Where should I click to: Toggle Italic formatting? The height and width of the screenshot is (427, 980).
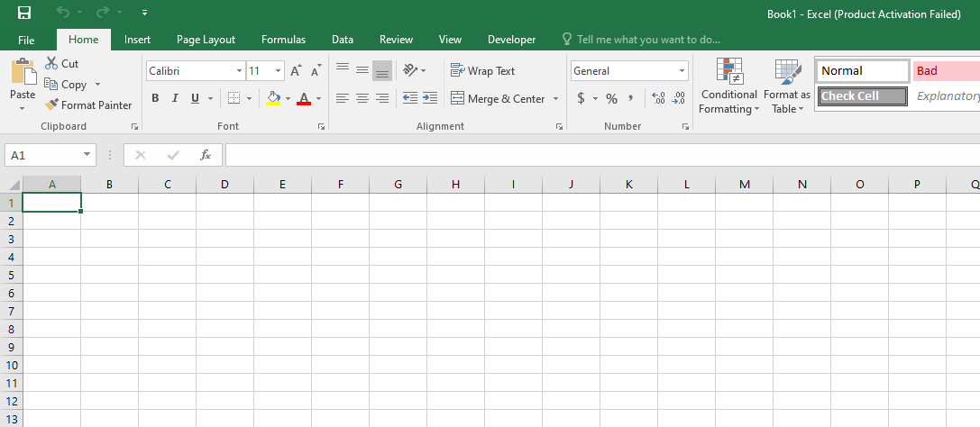click(175, 98)
